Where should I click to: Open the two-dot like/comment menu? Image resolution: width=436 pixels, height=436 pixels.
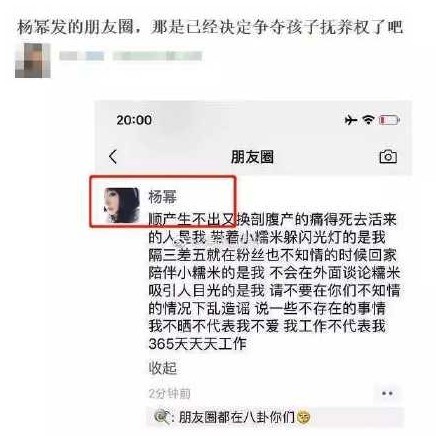[x=387, y=394]
